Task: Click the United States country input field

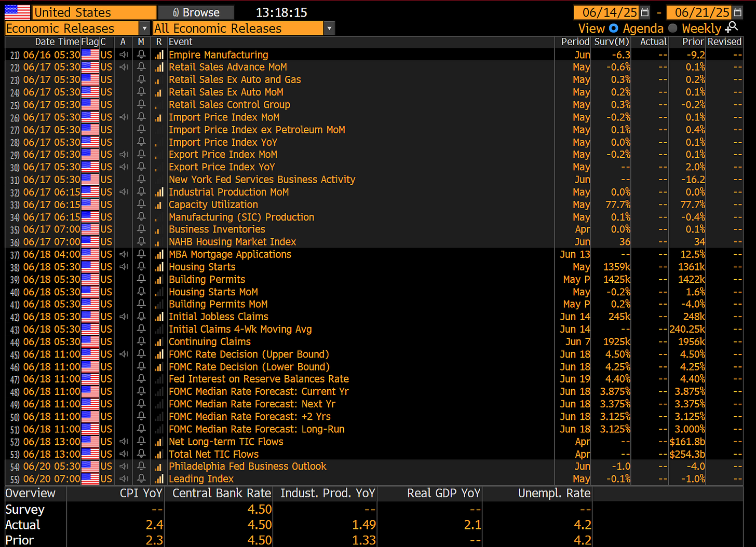Action: coord(95,12)
